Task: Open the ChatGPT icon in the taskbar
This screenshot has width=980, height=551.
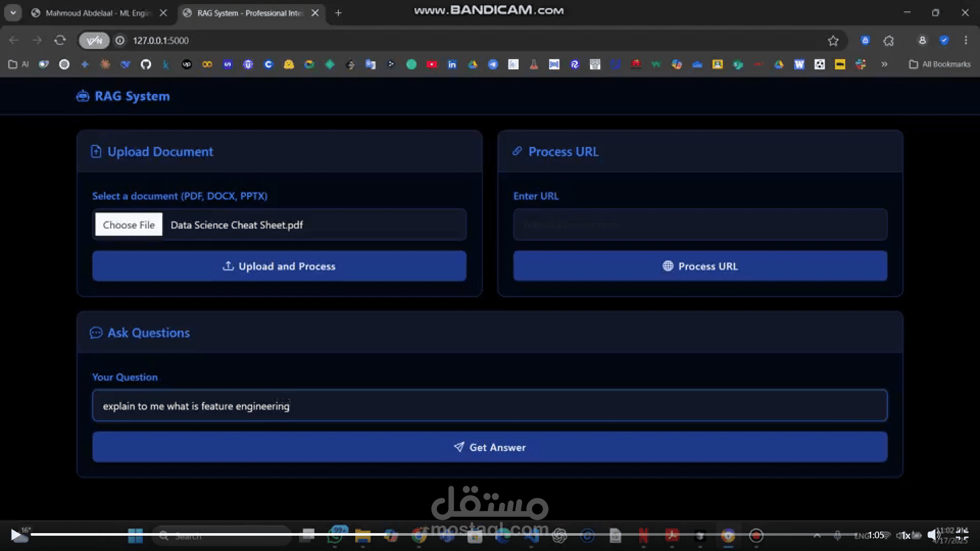Action: [x=559, y=536]
